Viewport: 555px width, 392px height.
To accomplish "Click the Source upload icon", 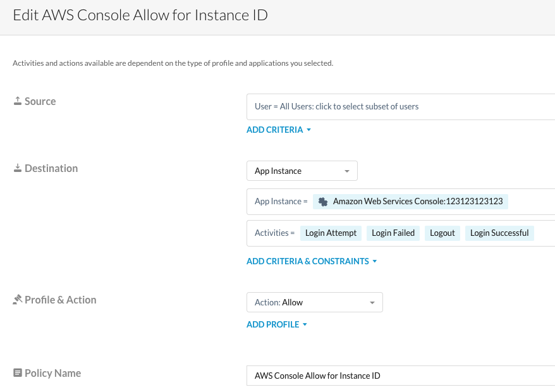I will [x=17, y=101].
